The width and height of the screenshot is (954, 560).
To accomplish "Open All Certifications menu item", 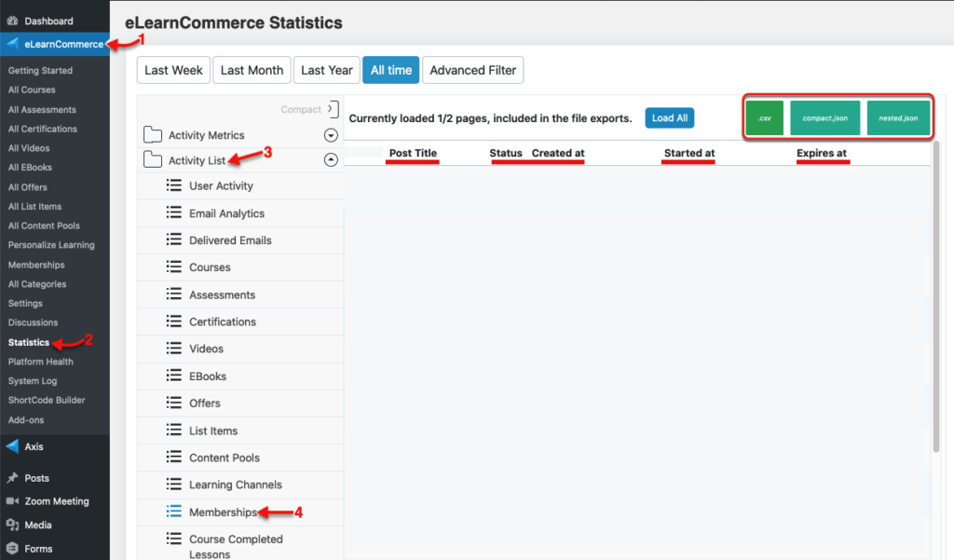I will pyautogui.click(x=43, y=129).
